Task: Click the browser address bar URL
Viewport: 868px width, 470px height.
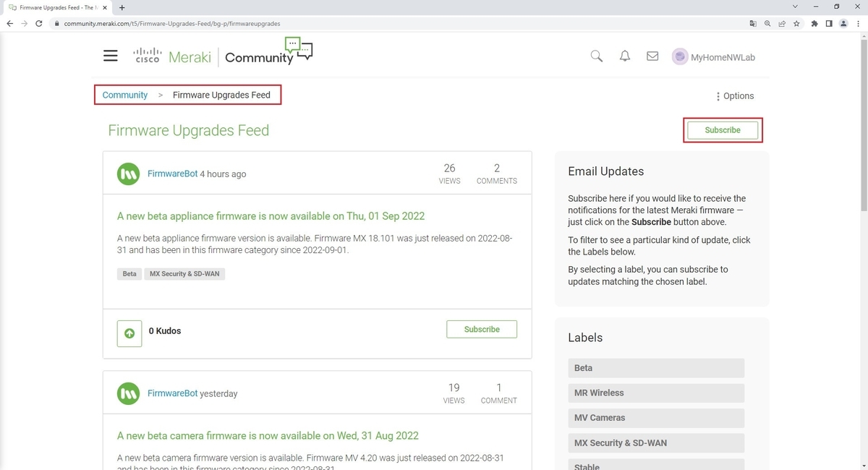Action: 172,23
